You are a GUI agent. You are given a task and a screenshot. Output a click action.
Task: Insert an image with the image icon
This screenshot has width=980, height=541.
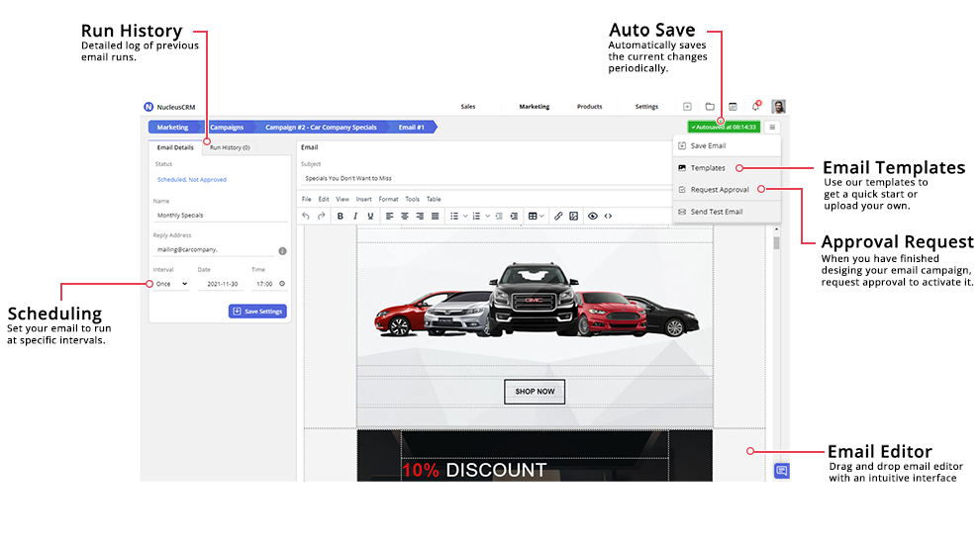click(x=574, y=217)
